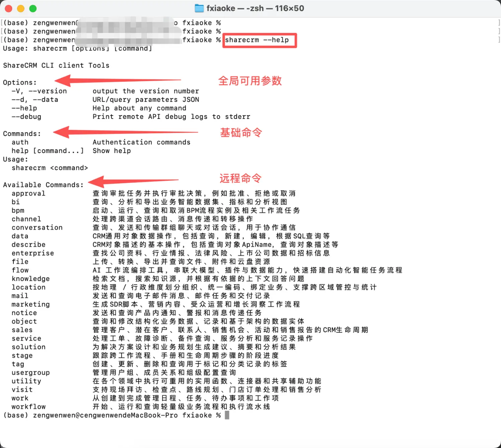Click the 'workflow' command
501x448 pixels.
29,407
